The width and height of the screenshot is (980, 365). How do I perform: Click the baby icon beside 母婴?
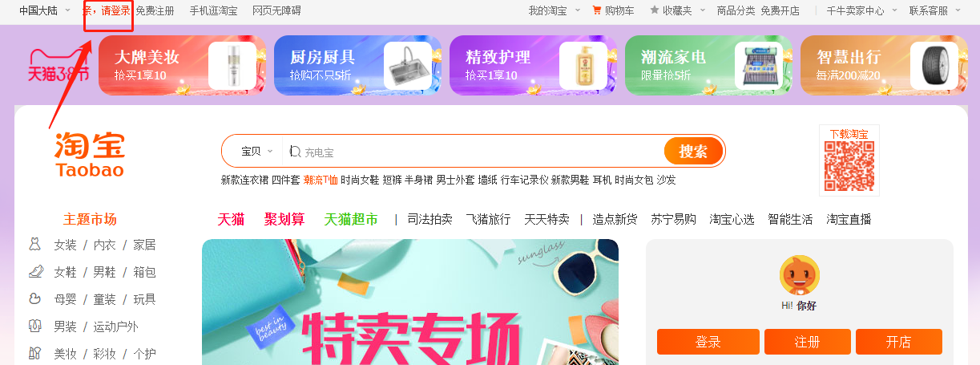(x=34, y=299)
